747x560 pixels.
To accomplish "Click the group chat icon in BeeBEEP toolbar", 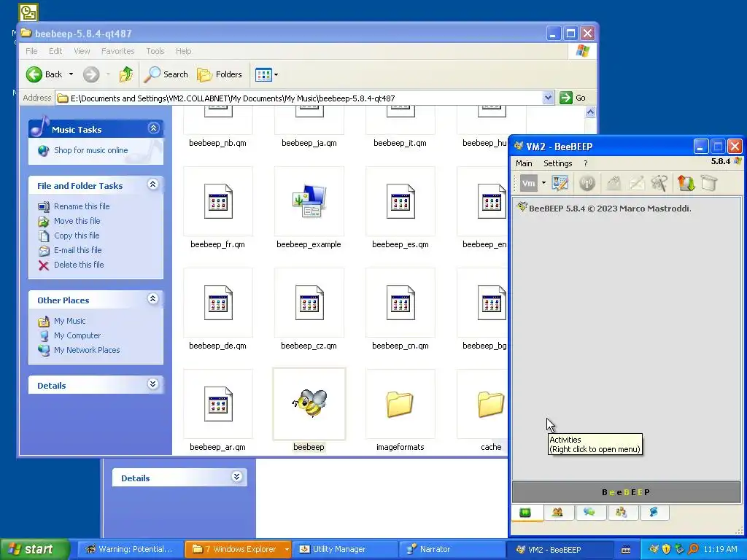I will click(x=614, y=183).
